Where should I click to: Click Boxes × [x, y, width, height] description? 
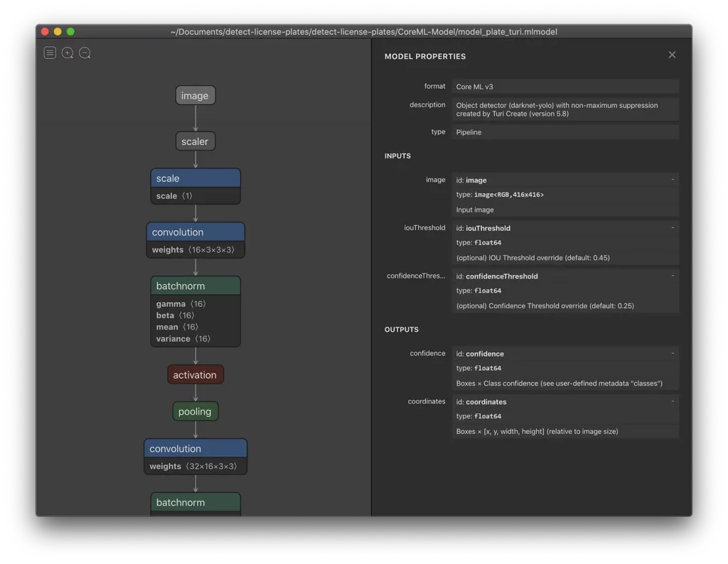coord(537,431)
